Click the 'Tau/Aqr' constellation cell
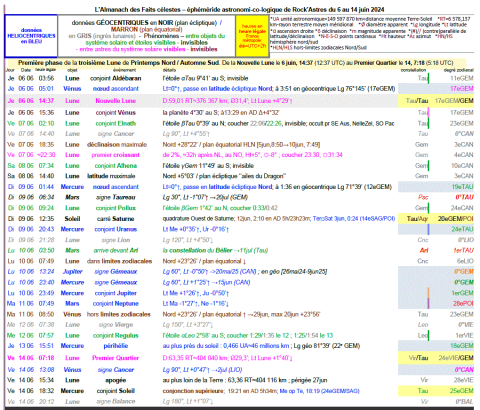The image size is (480, 410). tap(417, 219)
